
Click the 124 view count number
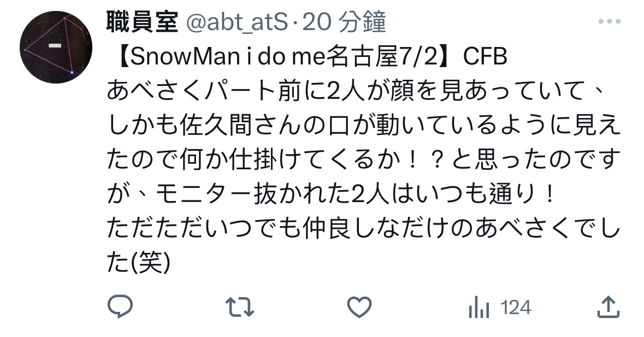pyautogui.click(x=516, y=308)
